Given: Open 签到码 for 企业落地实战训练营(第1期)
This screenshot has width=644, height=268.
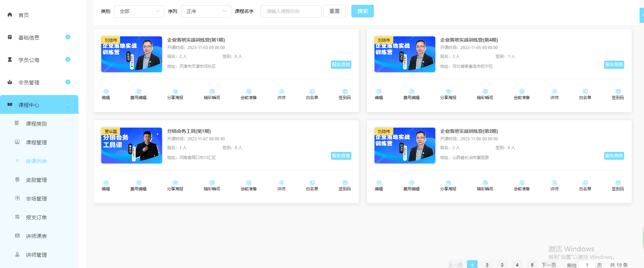Looking at the screenshot, I should [x=345, y=94].
